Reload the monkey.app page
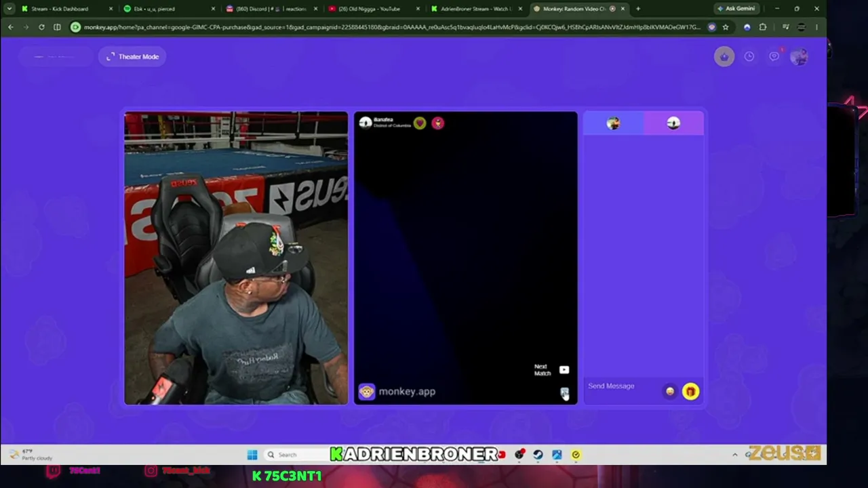 [41, 27]
